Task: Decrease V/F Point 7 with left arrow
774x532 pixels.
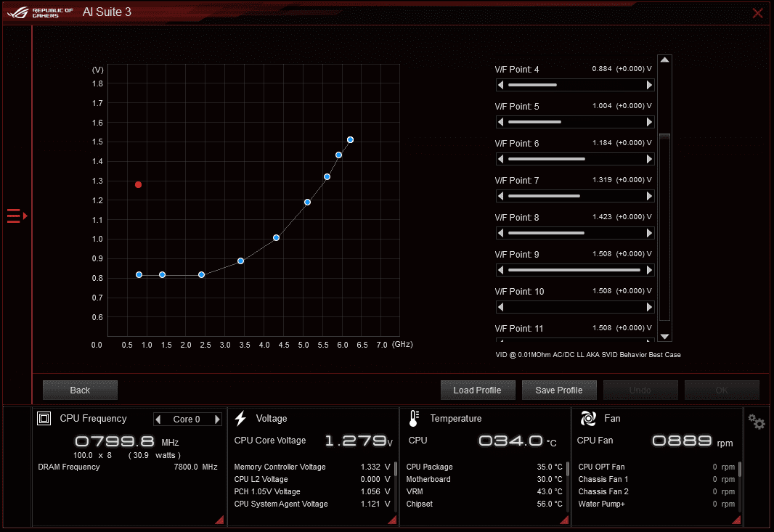Action: point(500,196)
